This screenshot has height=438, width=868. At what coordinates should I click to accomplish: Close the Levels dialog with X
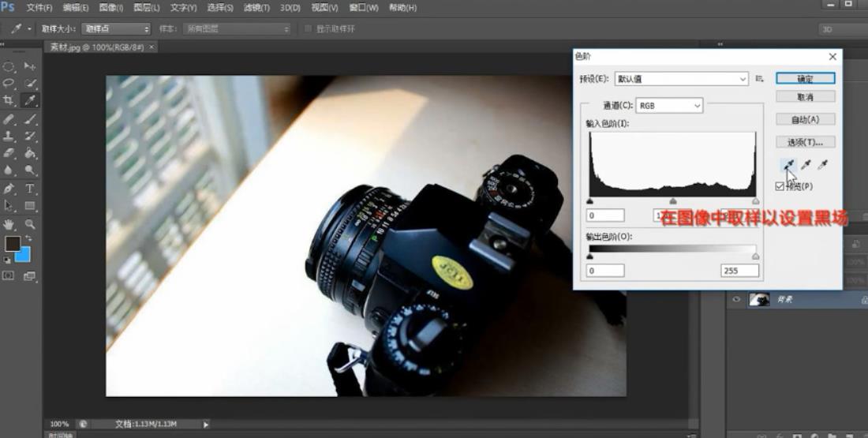[x=832, y=57]
